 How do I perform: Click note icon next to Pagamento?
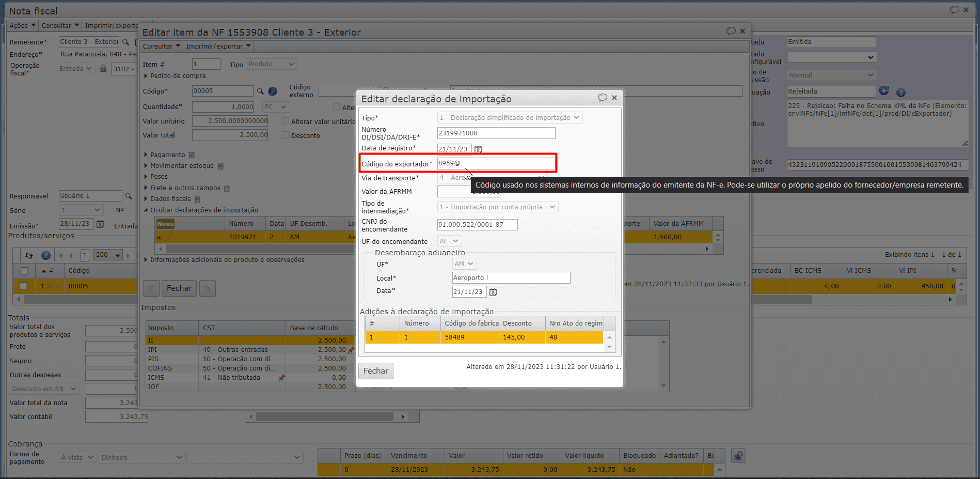coord(192,155)
